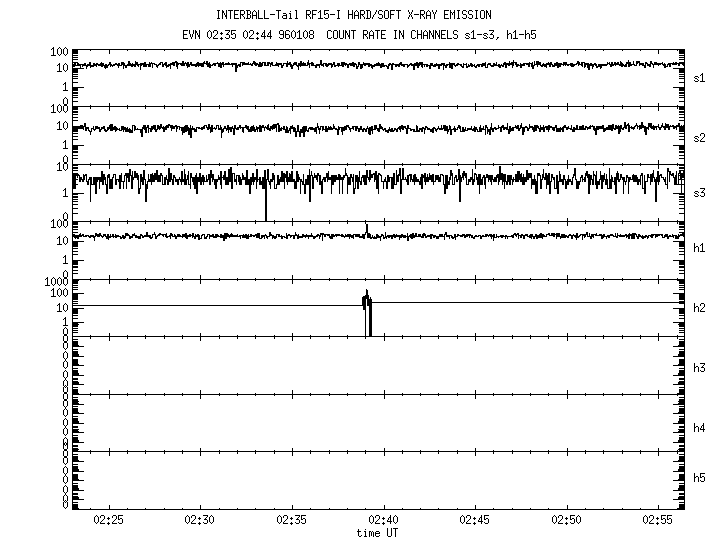The image size is (720, 550).
Task: Select the 02:35 time tick label
Action: [292, 521]
